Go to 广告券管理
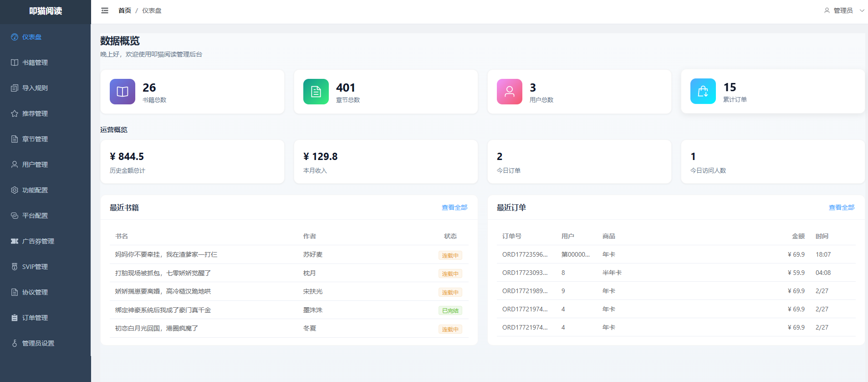The height and width of the screenshot is (382, 868). click(46, 241)
